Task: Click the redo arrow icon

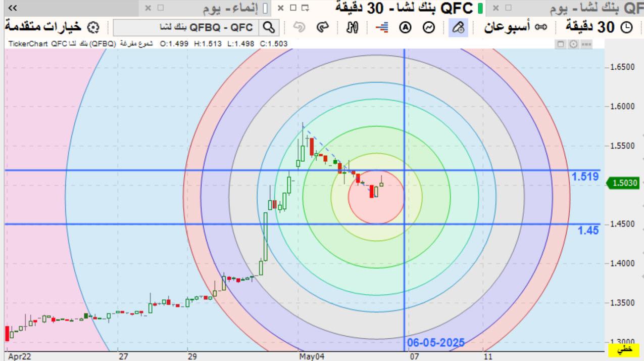Action: click(x=323, y=27)
